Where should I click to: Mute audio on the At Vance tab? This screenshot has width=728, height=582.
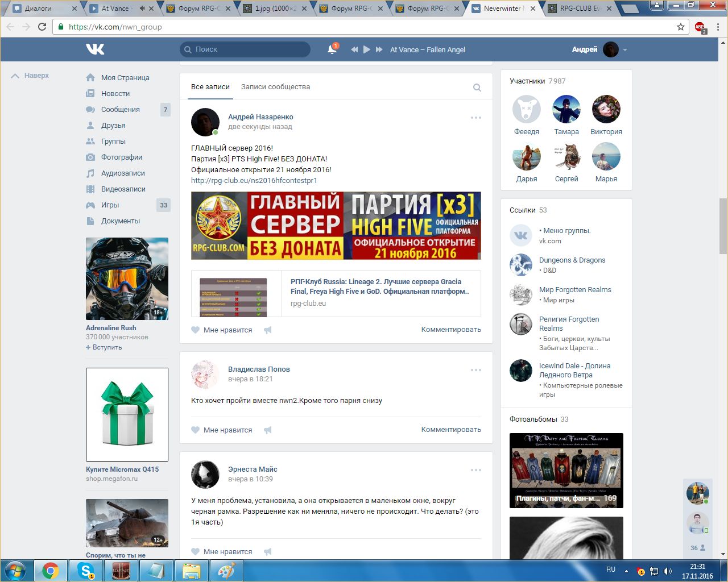point(142,9)
